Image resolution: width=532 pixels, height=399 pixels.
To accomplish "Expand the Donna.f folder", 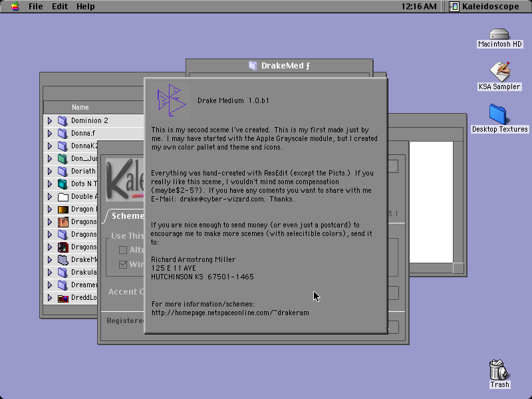I will (x=49, y=134).
